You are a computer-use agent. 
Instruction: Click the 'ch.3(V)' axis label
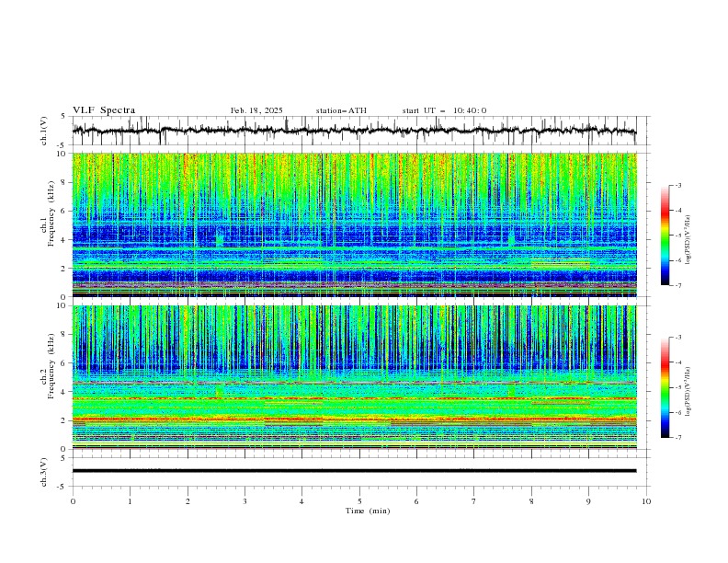point(44,472)
